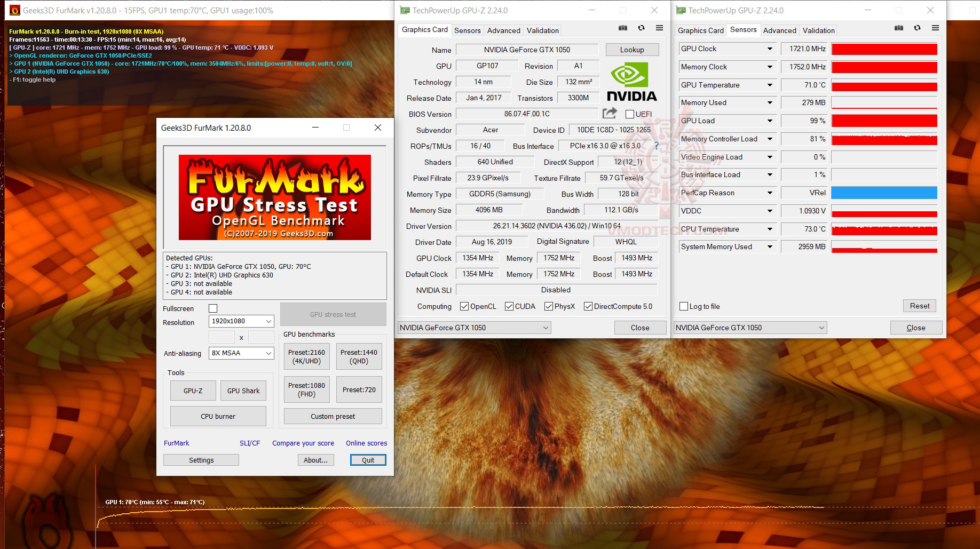Switch to Advanced tab in left GPU-Z window

503,30
